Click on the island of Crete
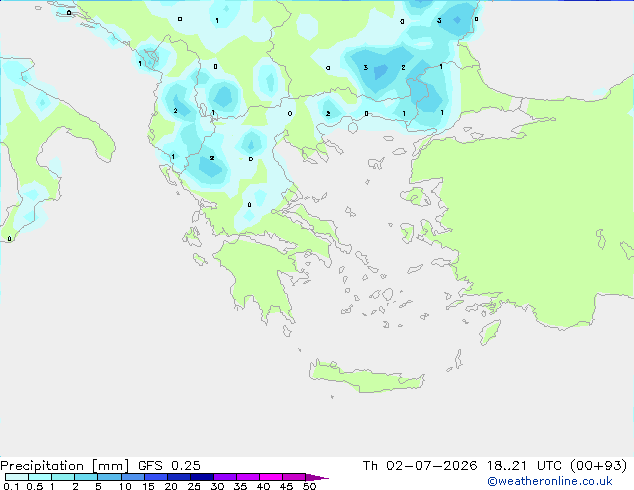The width and height of the screenshot is (634, 490). point(366,378)
